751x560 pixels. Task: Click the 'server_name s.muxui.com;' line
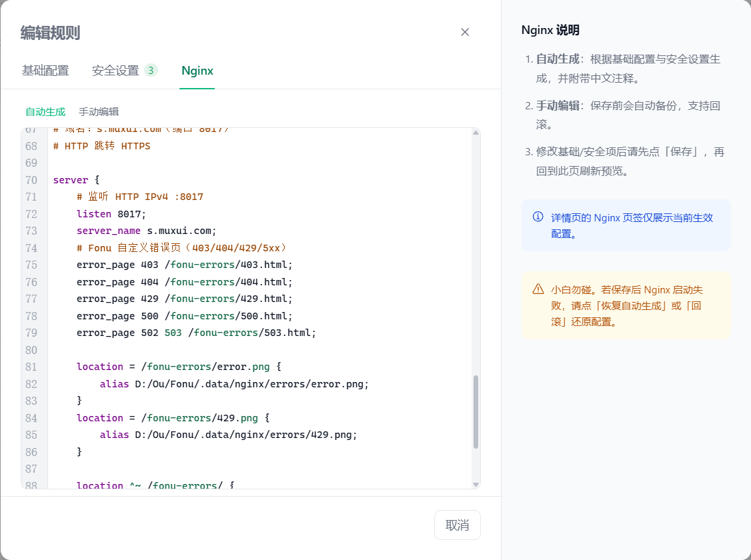click(x=147, y=231)
